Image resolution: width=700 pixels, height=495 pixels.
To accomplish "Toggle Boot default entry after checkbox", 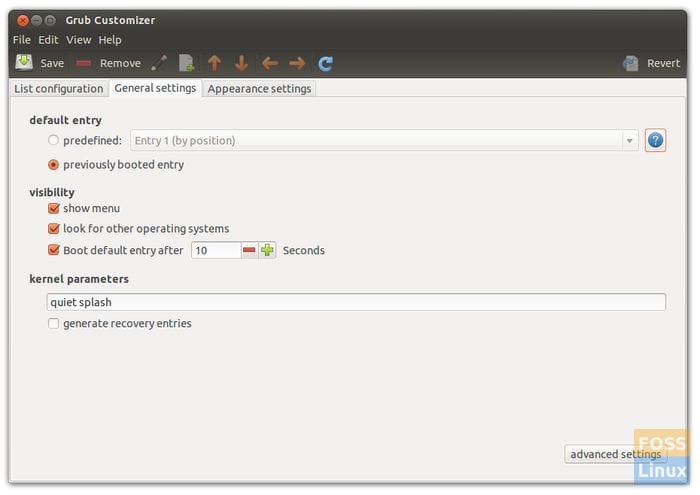I will click(x=54, y=250).
